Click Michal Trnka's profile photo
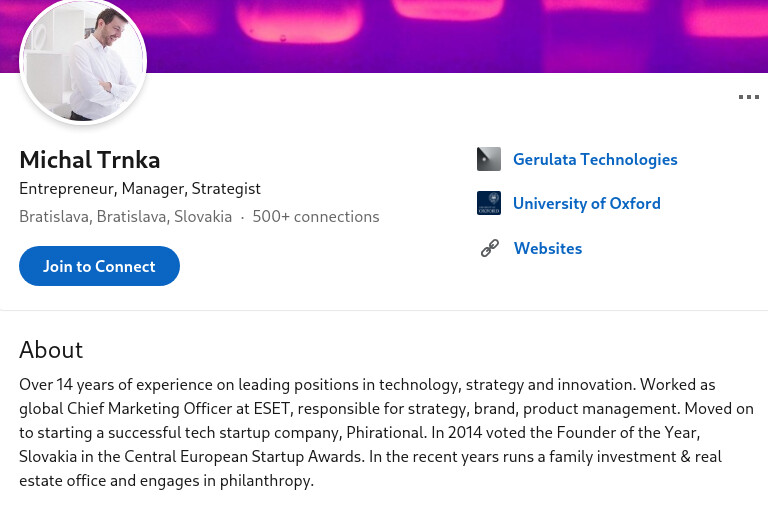768x513 pixels. click(x=84, y=61)
